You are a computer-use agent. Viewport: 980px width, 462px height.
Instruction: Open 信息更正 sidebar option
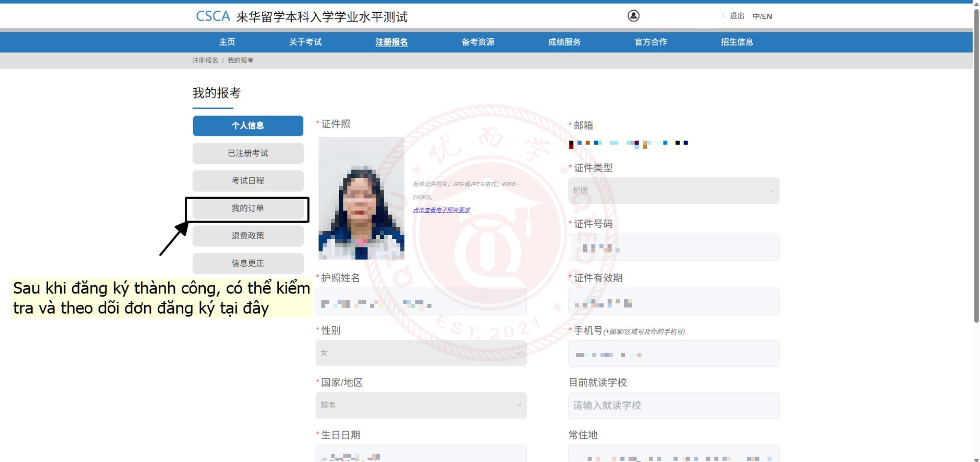point(248,264)
